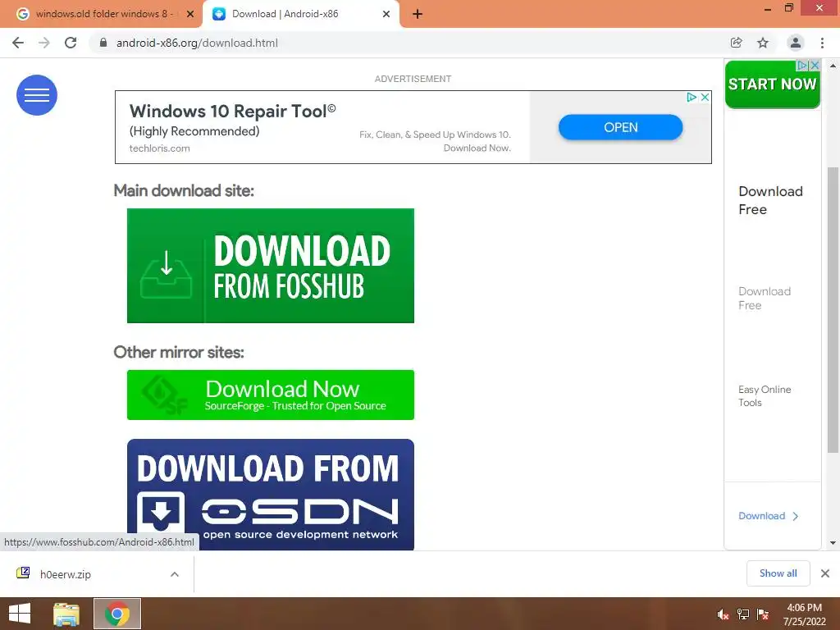Click top bold Download Free sidebar link
Viewport: 840px width, 630px height.
coord(770,200)
